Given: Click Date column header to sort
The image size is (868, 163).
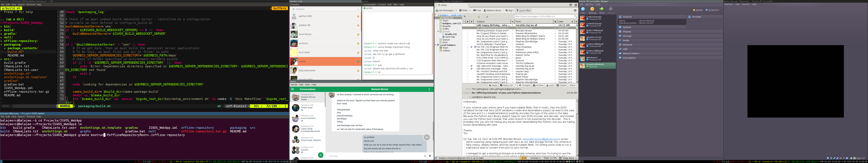Looking at the screenshot, I should click(566, 22).
